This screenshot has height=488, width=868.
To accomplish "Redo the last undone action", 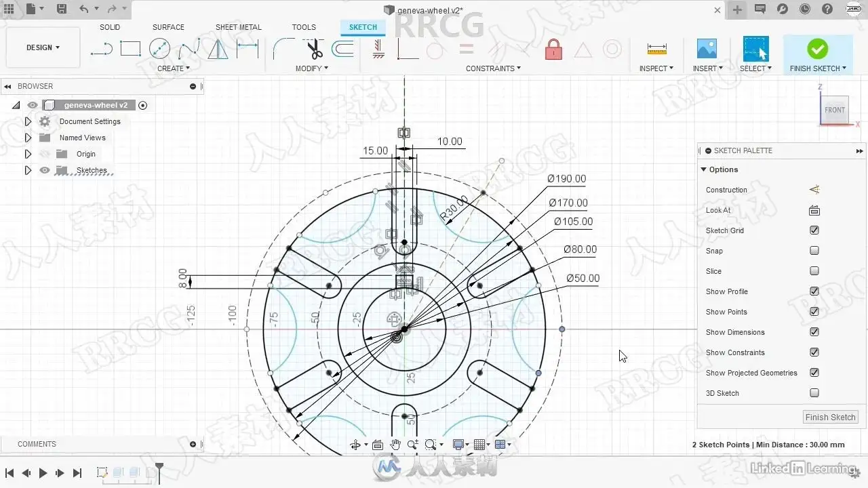I will click(x=111, y=9).
